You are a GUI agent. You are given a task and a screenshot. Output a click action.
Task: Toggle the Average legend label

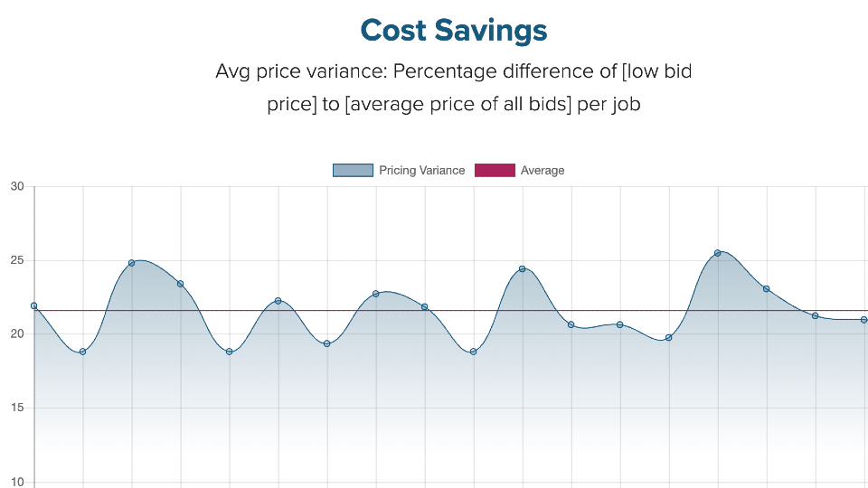pos(542,170)
